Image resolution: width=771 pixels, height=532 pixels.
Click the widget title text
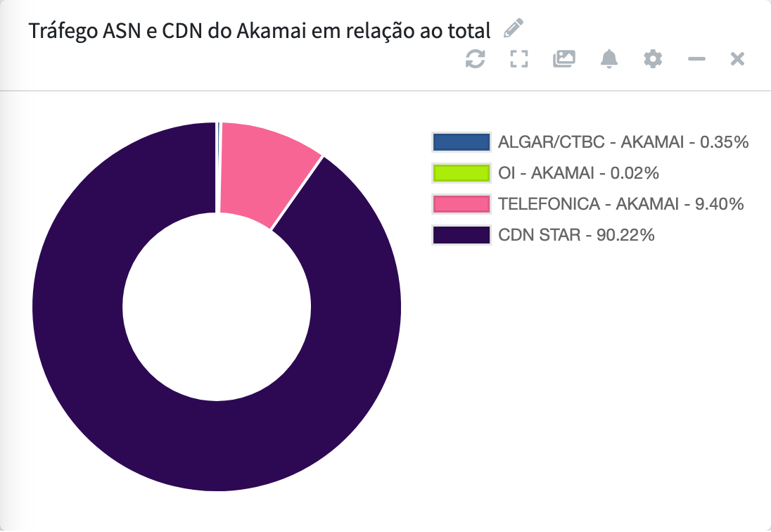[x=260, y=30]
